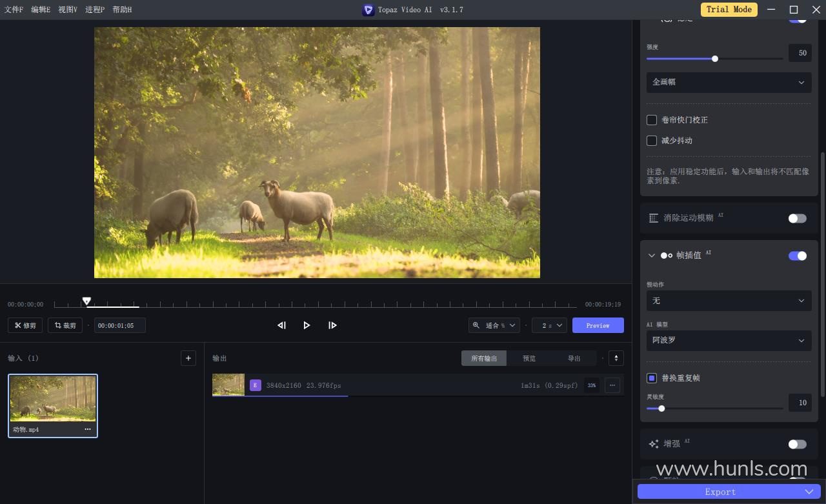Screen dimensions: 826x504
Task: Click the 灵敏度 slider handle
Action: click(x=661, y=408)
